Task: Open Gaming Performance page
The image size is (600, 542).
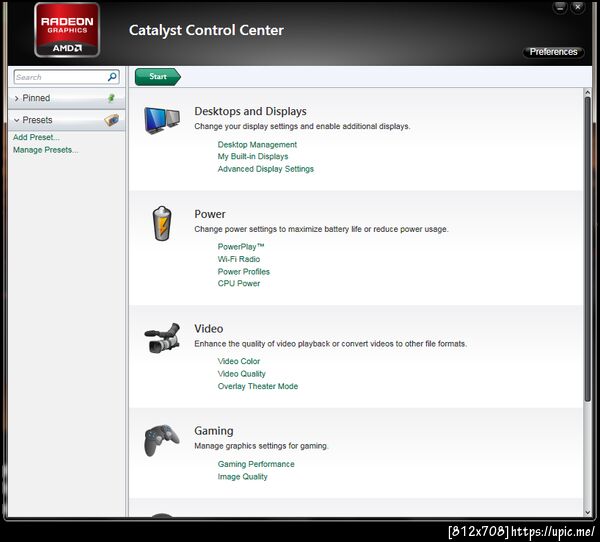Action: click(256, 464)
